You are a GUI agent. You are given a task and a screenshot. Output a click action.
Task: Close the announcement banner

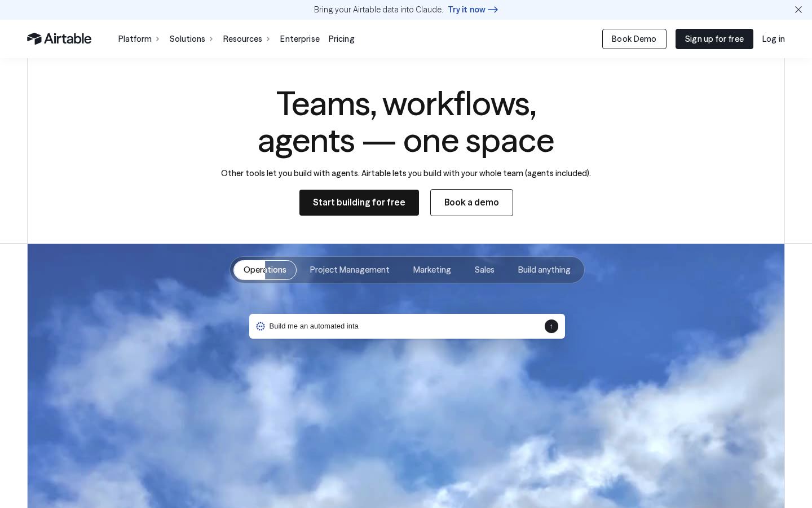point(798,10)
